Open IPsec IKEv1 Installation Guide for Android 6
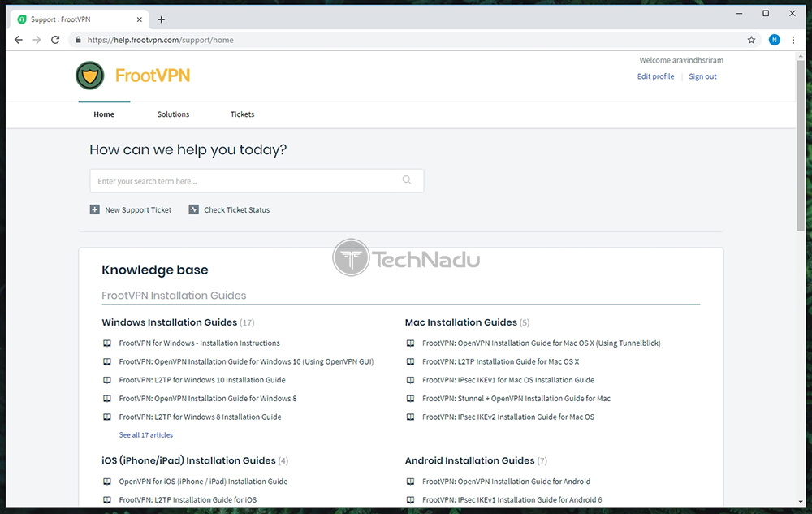The width and height of the screenshot is (812, 514). (512, 500)
